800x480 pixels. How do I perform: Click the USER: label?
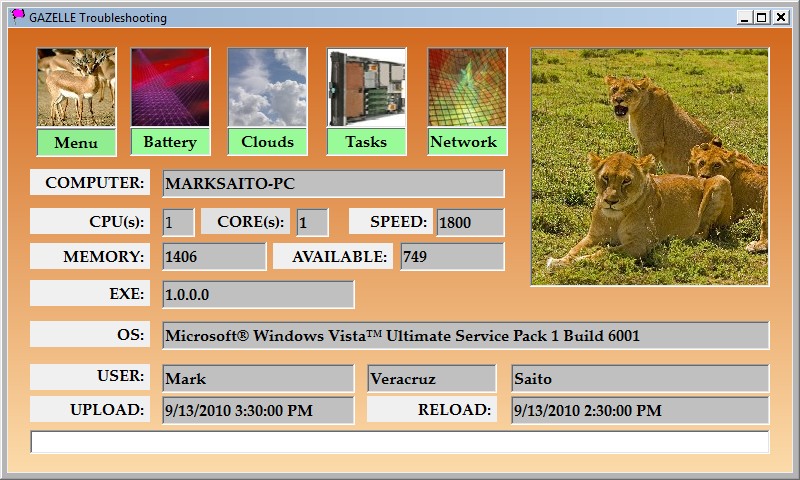(90, 377)
